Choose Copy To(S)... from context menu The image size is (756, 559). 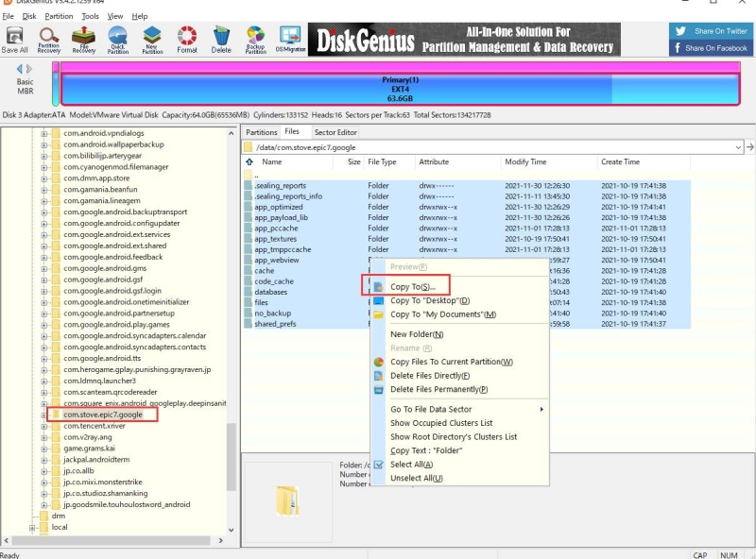pyautogui.click(x=413, y=287)
